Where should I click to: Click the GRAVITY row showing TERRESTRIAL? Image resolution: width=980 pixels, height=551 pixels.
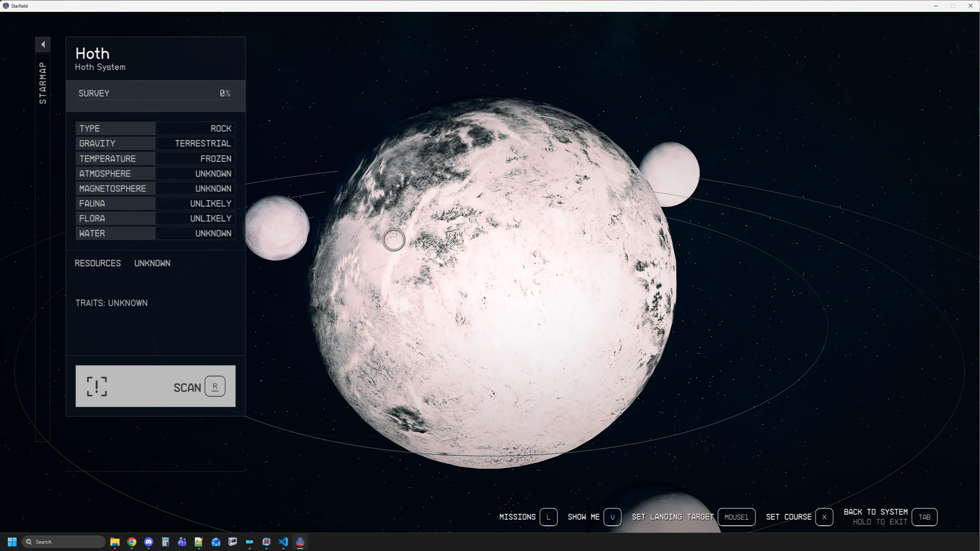pos(155,143)
